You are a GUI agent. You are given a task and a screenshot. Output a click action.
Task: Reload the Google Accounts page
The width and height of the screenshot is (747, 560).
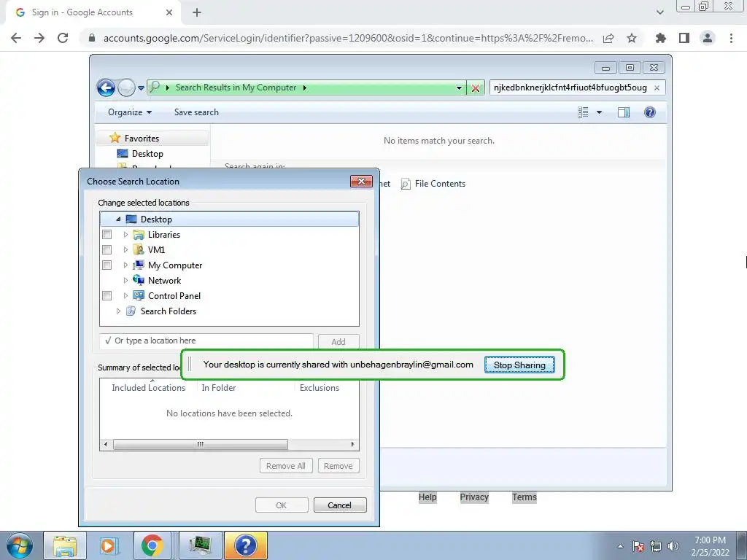click(63, 38)
